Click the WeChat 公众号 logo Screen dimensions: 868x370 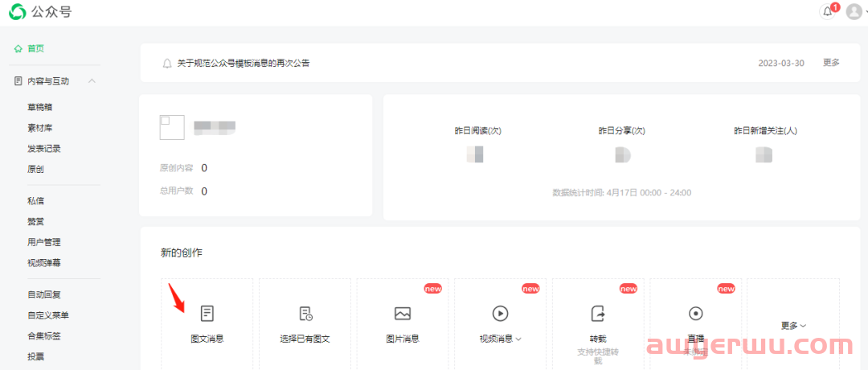coord(40,11)
